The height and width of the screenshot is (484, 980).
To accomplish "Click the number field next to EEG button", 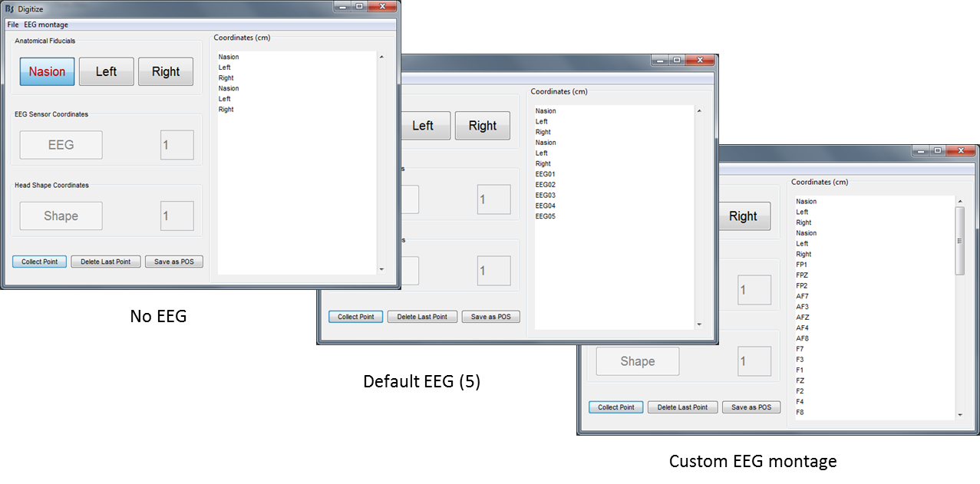I will click(177, 145).
